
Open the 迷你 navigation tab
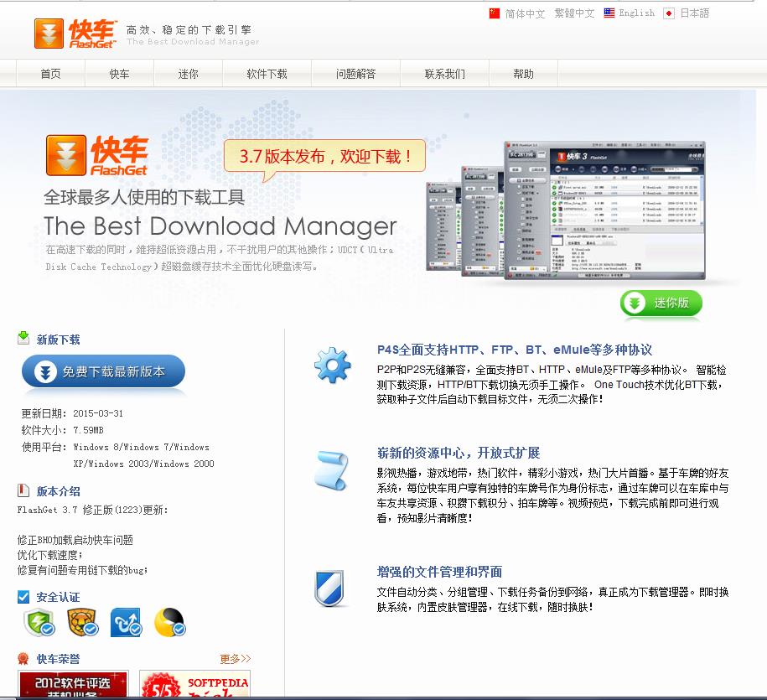(189, 74)
